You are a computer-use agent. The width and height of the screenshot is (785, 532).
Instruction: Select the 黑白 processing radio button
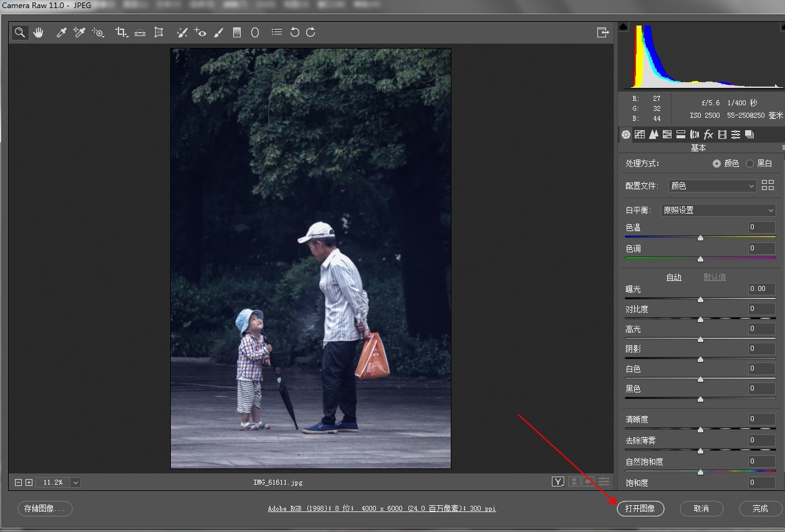click(749, 164)
